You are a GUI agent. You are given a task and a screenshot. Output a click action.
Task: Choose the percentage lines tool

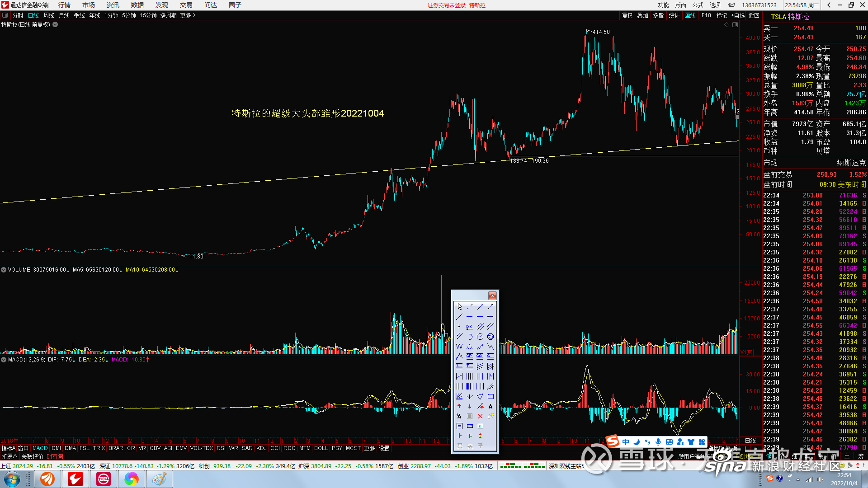(x=459, y=366)
